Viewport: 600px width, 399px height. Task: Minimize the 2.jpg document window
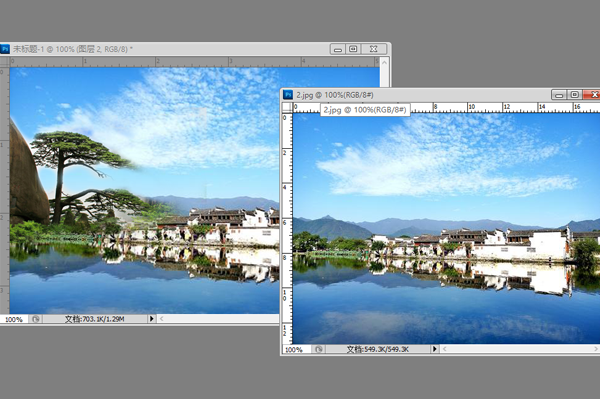(559, 94)
